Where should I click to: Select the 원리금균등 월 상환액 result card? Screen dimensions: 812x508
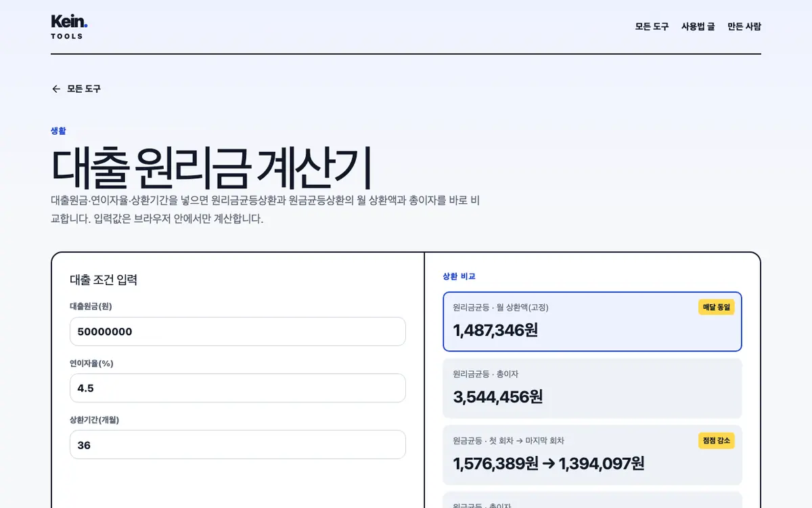[x=592, y=322]
